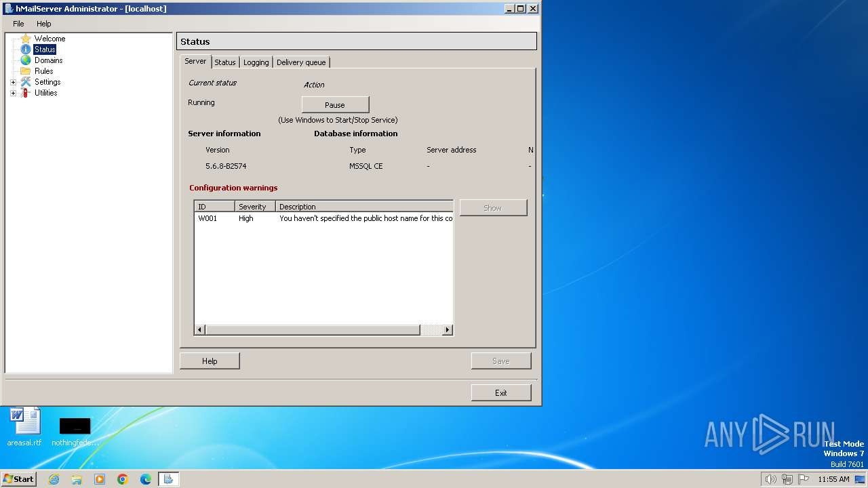The width and height of the screenshot is (868, 488).
Task: Click the Settings tools icon
Action: [x=26, y=82]
